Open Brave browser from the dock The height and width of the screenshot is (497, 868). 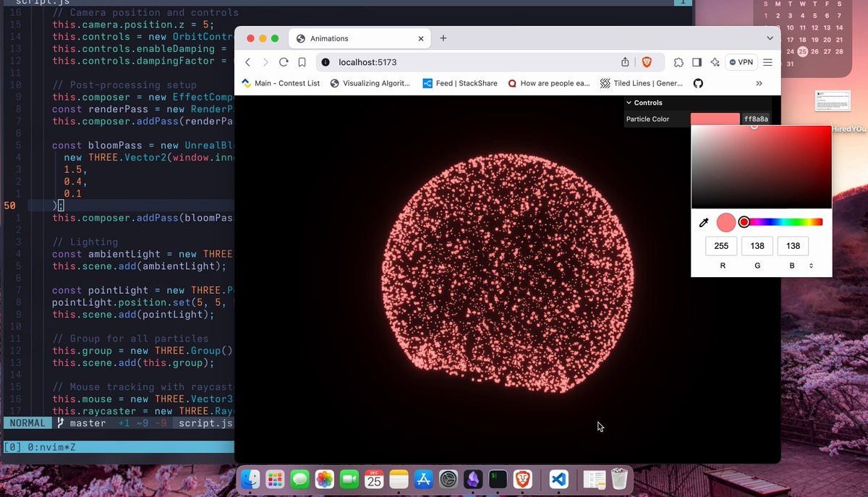522,479
